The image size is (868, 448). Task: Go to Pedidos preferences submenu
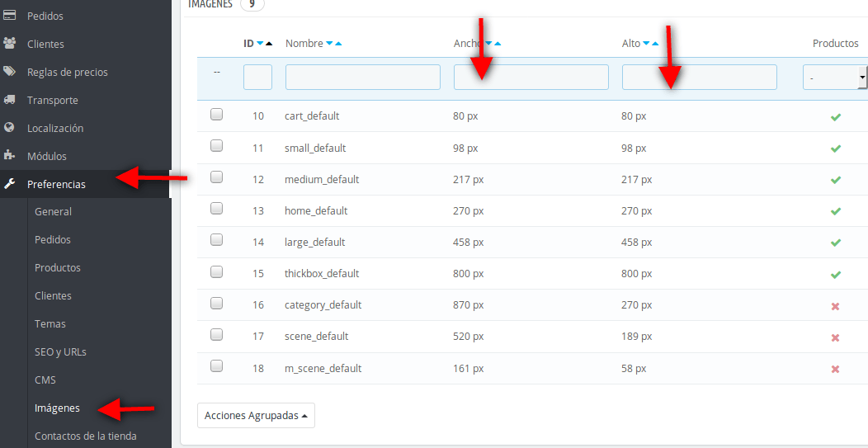[x=53, y=240]
